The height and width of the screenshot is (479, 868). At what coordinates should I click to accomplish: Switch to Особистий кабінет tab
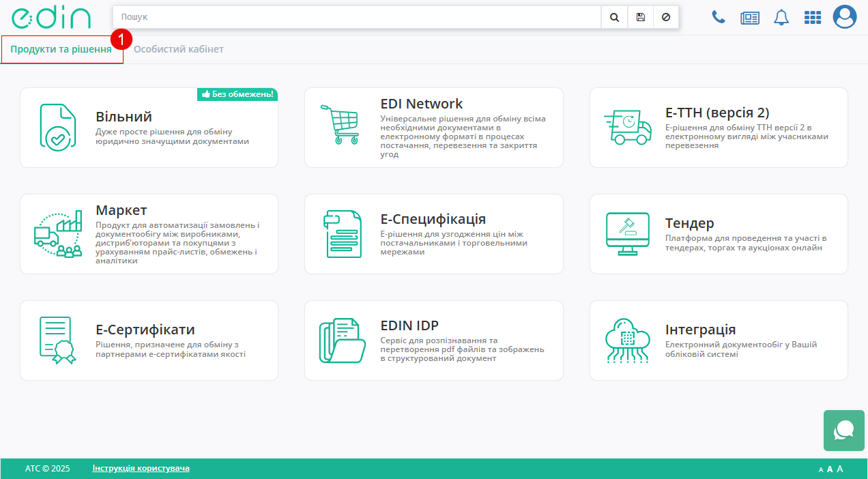click(x=179, y=49)
